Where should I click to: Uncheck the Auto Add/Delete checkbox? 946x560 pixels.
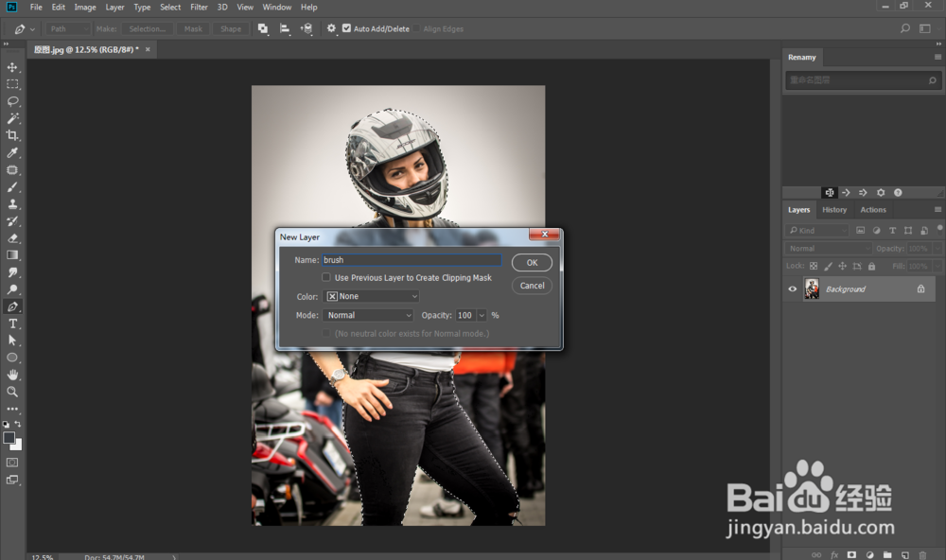pos(346,29)
